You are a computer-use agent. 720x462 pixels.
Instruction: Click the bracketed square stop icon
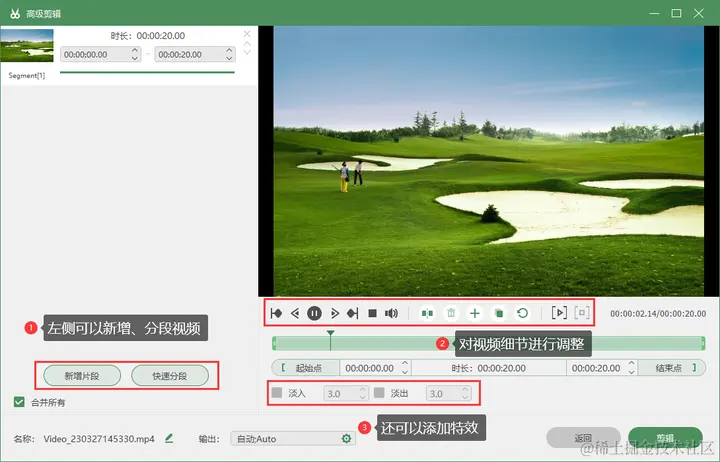(581, 313)
